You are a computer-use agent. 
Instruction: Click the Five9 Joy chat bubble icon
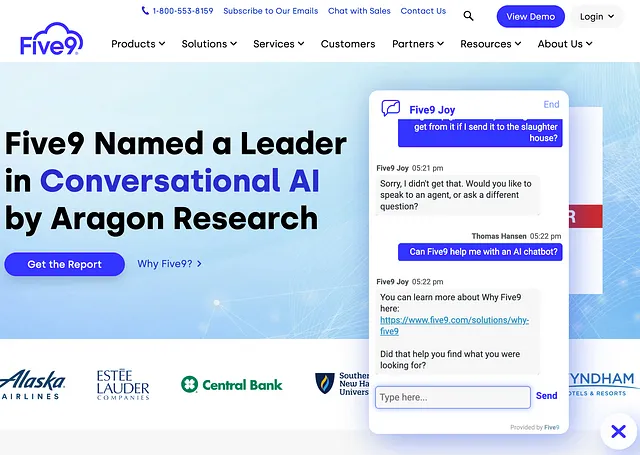pos(391,109)
